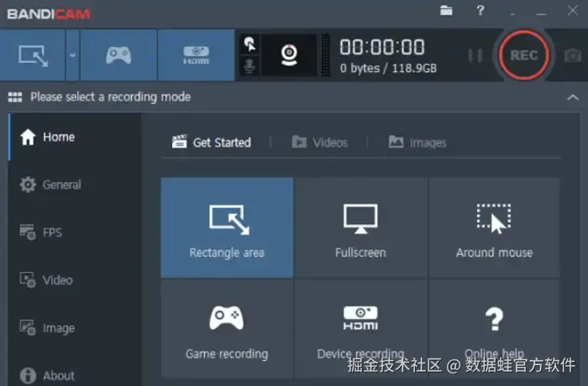The width and height of the screenshot is (588, 386).
Task: Open FPS settings in sidebar
Action: (75, 232)
